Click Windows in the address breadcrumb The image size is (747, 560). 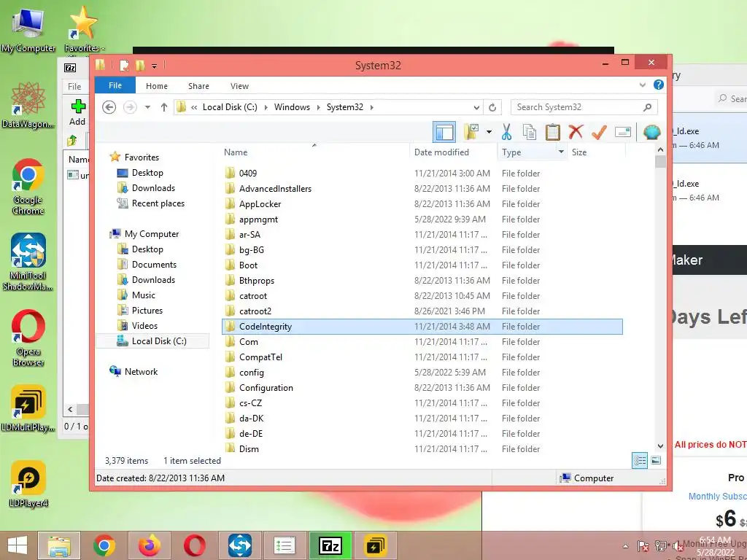pyautogui.click(x=292, y=107)
